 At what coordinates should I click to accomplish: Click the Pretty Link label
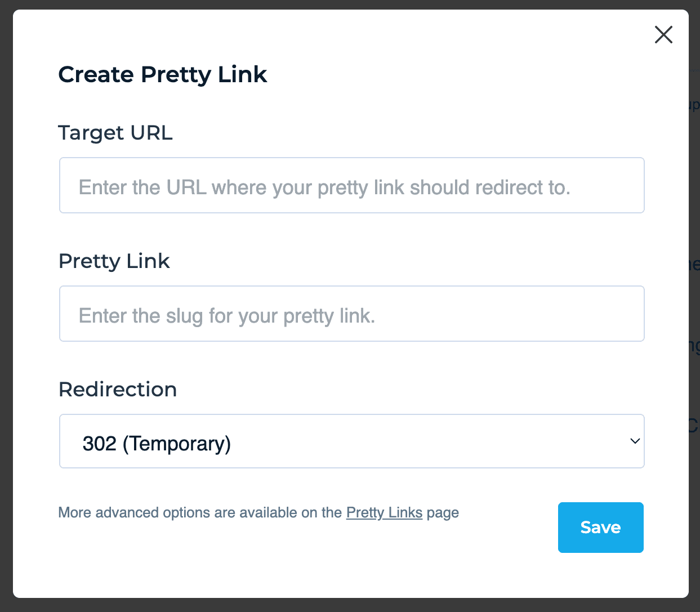pyautogui.click(x=114, y=261)
